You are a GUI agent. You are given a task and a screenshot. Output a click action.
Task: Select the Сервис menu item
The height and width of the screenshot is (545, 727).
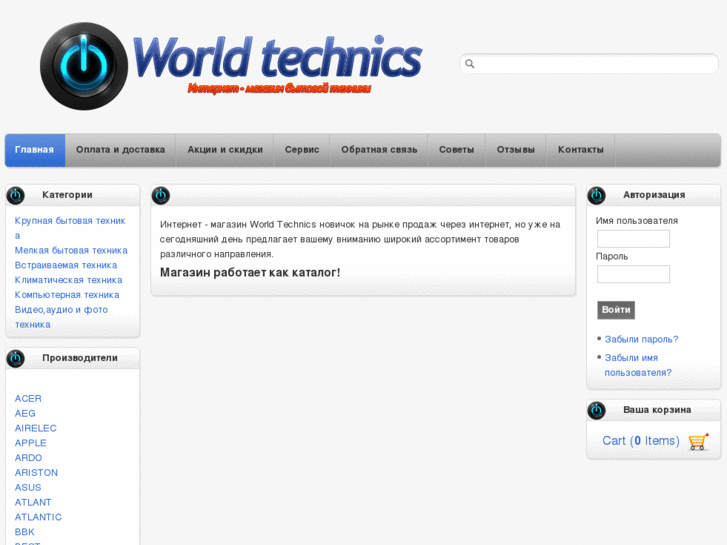click(302, 150)
